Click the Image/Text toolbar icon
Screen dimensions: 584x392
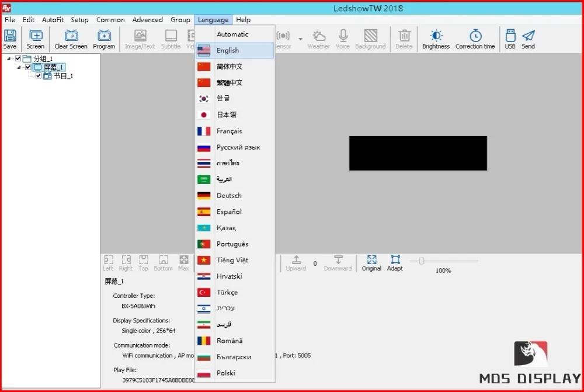tap(140, 39)
